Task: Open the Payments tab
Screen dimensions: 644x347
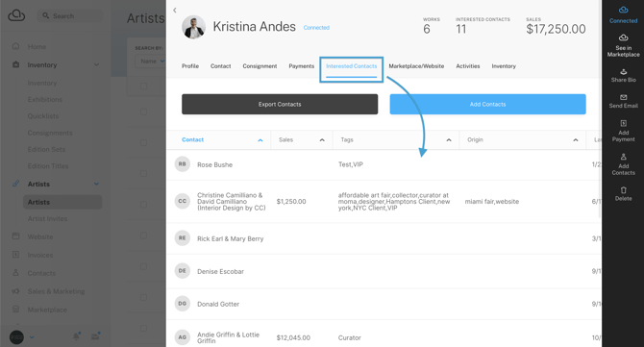Action: pos(301,66)
